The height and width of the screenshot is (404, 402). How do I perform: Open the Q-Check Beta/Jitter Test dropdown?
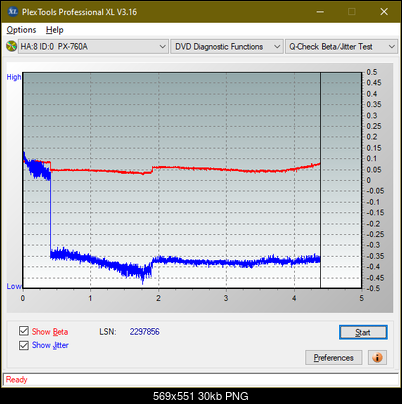(341, 47)
